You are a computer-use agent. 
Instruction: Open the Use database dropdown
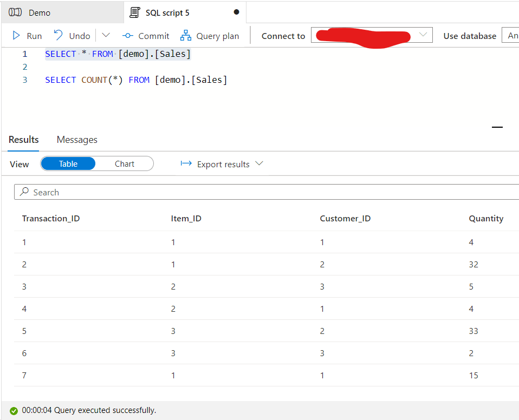[x=510, y=36]
